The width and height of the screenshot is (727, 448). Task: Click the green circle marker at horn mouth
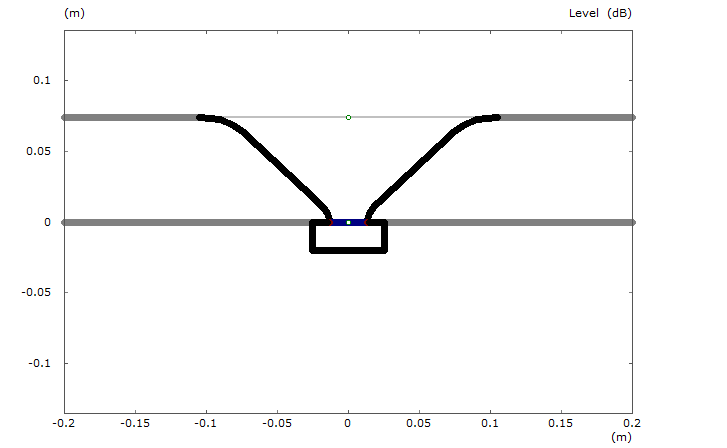[348, 117]
